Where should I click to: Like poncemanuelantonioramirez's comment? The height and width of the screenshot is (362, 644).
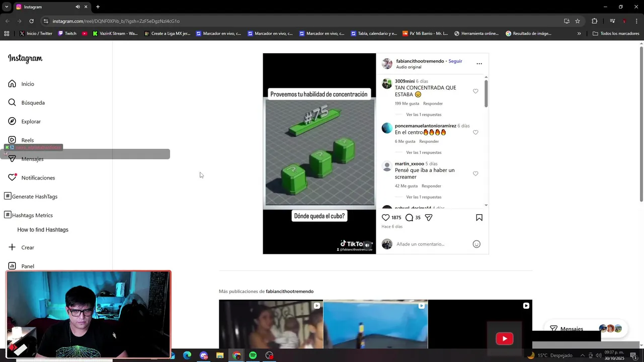[475, 132]
